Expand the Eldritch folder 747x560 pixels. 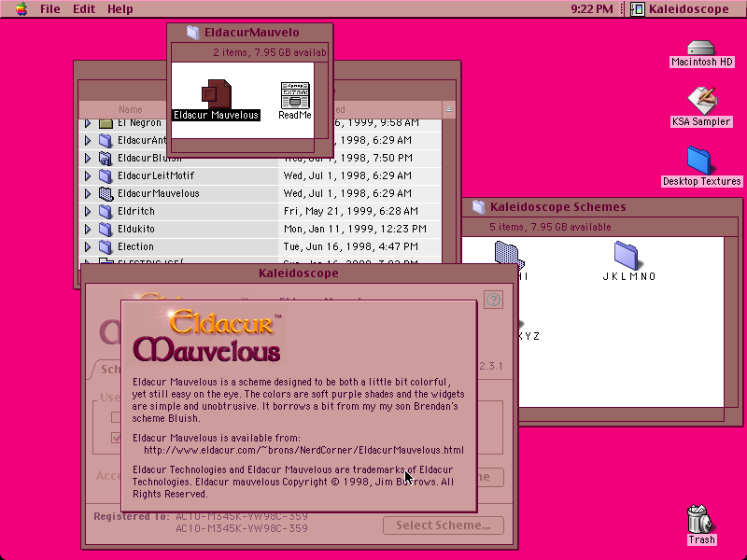click(x=88, y=211)
